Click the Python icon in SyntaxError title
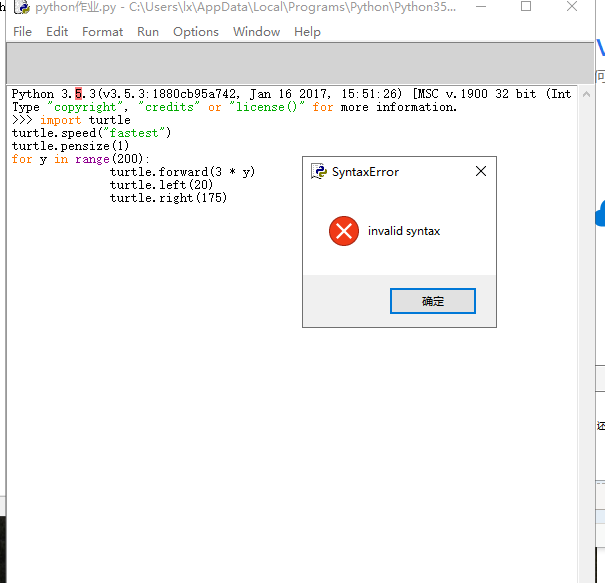The height and width of the screenshot is (583, 605). [x=319, y=171]
